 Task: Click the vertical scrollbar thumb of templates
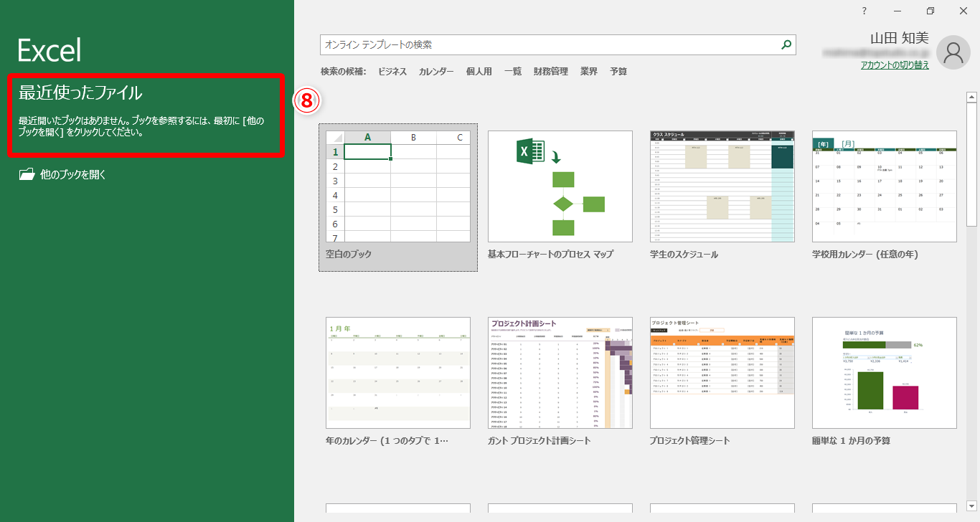[x=972, y=164]
